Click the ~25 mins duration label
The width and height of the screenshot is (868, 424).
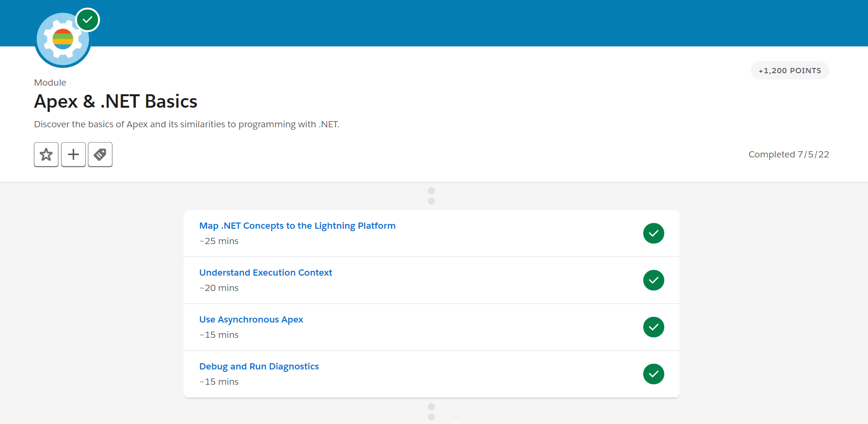point(219,241)
